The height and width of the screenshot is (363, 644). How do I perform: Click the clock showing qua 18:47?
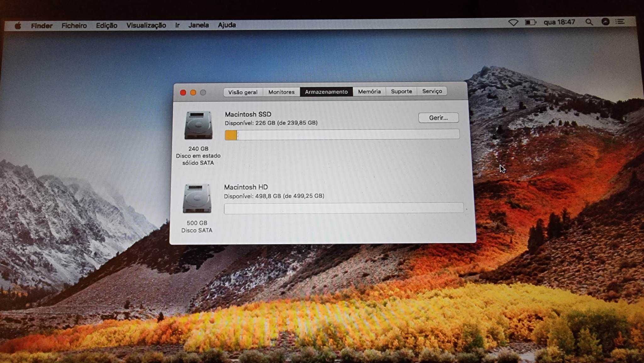(x=559, y=22)
